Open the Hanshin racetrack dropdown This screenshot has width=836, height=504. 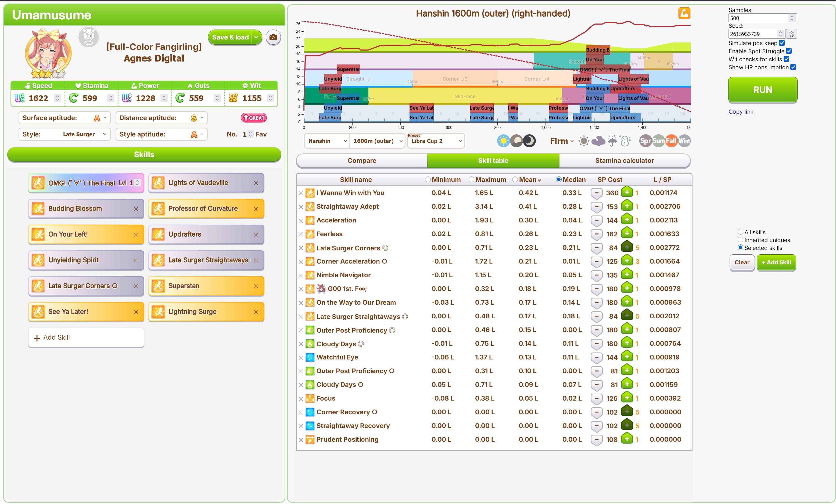pos(327,141)
